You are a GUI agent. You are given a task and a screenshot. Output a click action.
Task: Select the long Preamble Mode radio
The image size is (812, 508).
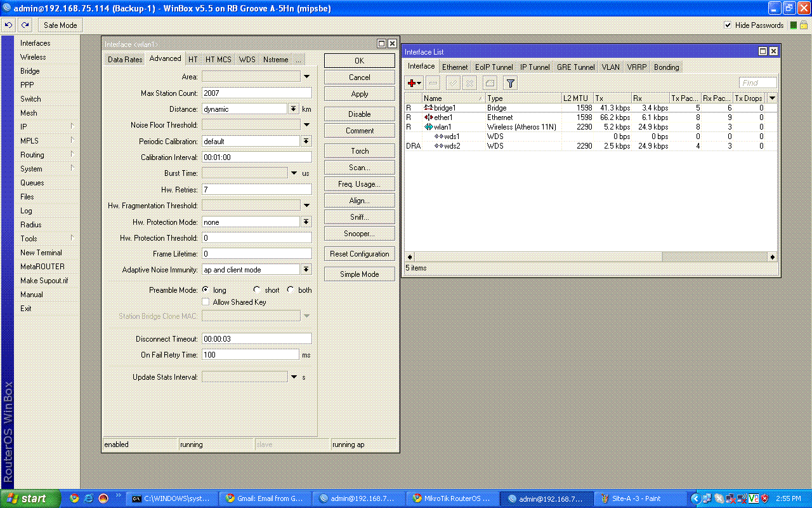pos(206,290)
